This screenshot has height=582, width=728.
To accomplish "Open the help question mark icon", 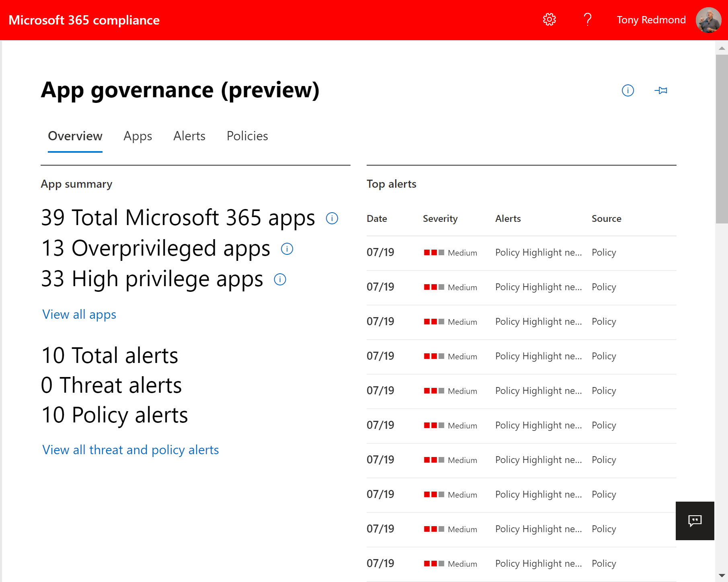I will (587, 19).
